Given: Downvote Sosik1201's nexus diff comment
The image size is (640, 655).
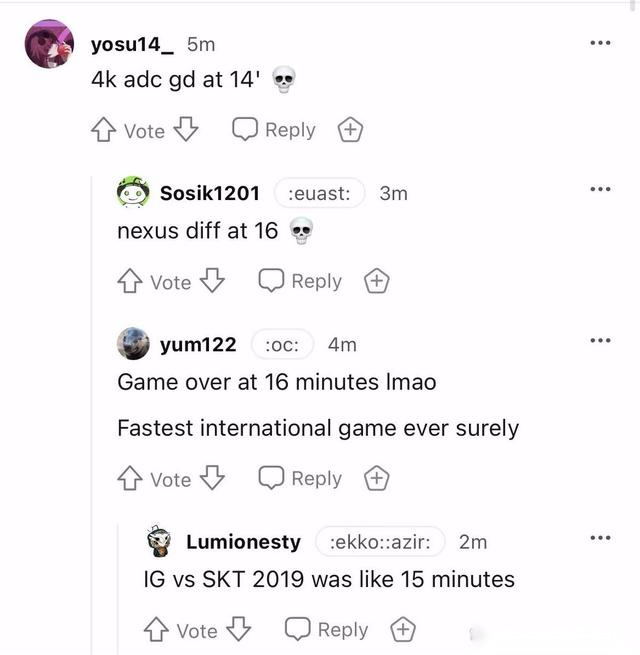Looking at the screenshot, I should click(213, 282).
